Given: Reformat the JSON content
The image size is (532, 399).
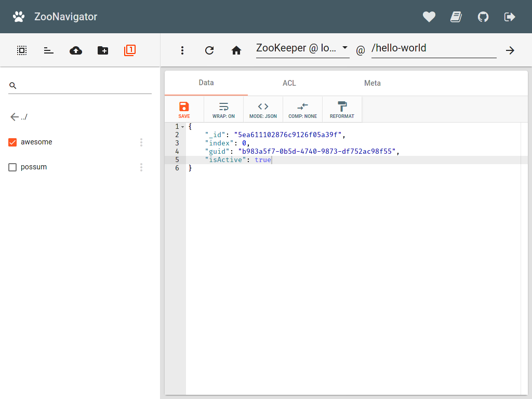Looking at the screenshot, I should coord(342,109).
